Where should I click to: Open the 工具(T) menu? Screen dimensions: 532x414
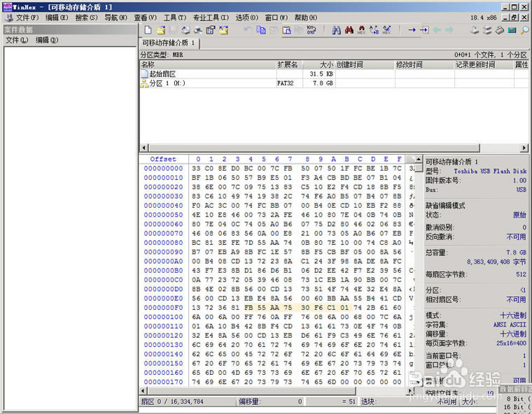(175, 17)
